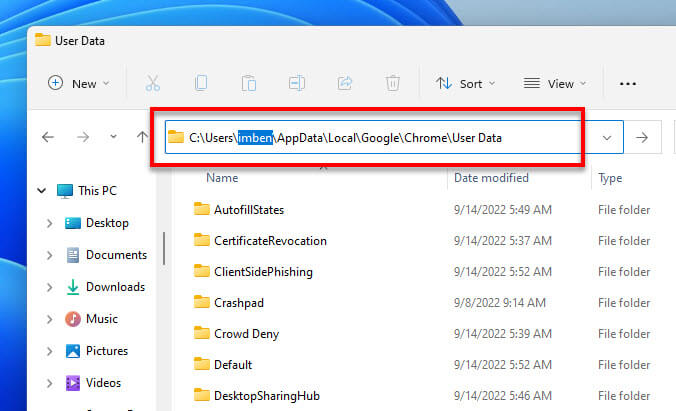Screen dimensions: 676x411
Task: Click the Paste clipboard icon
Action: [249, 83]
